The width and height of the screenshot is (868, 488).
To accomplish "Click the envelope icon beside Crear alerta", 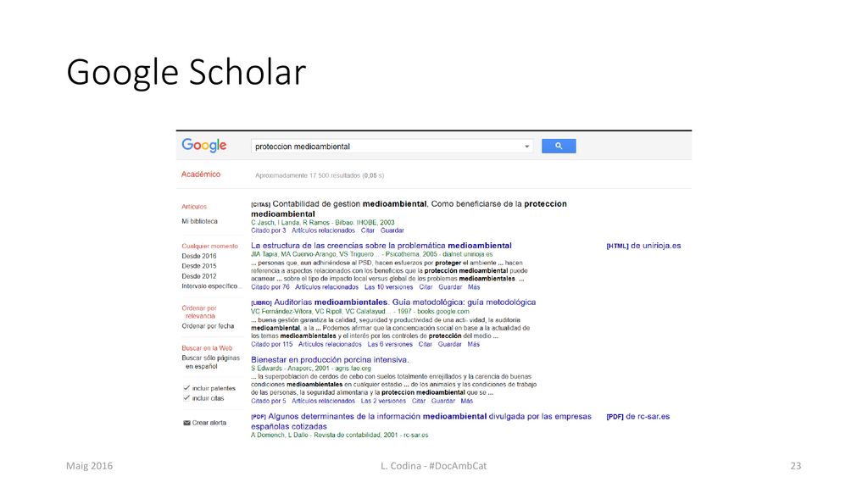I will click(x=186, y=423).
